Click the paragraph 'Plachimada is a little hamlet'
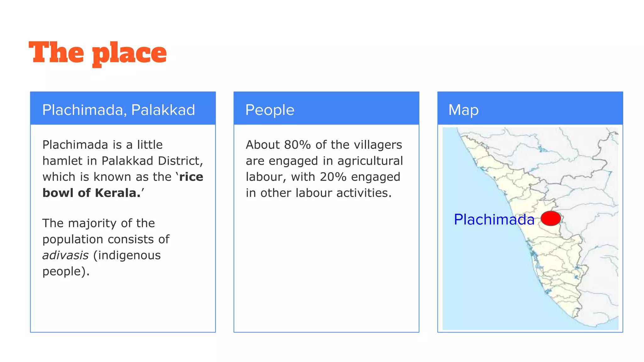 [x=123, y=169]
